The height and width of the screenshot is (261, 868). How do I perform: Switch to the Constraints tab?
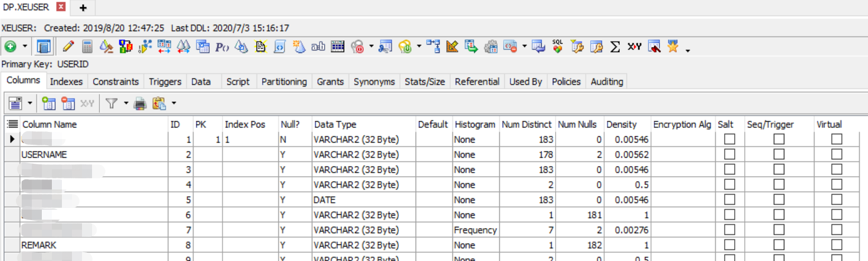(115, 82)
